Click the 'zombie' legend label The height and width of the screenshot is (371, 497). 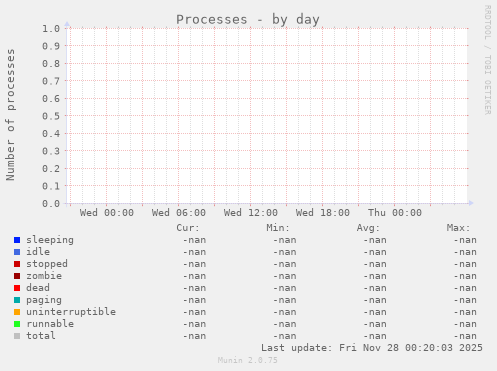pos(44,276)
